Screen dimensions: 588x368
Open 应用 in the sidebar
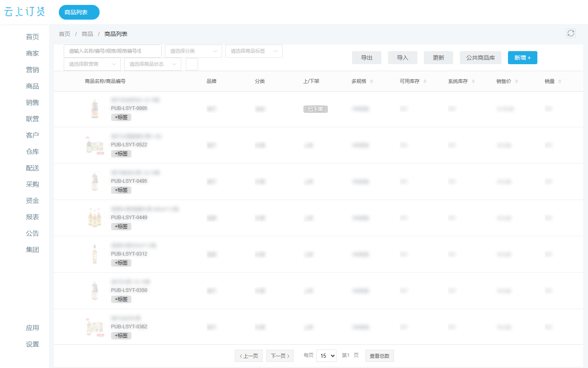[33, 328]
